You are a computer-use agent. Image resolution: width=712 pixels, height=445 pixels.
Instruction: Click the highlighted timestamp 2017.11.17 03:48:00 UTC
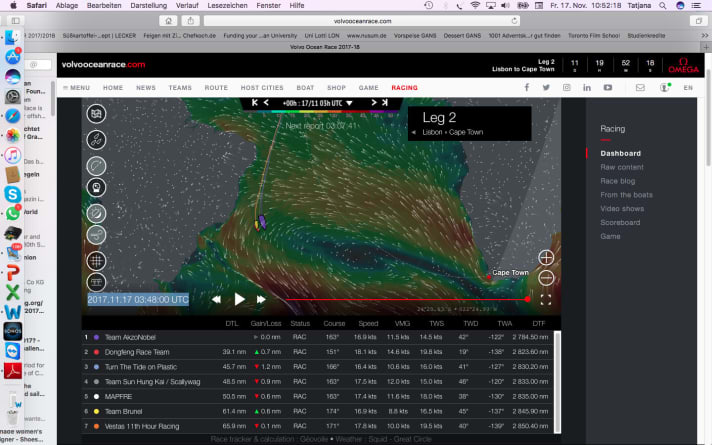click(x=138, y=300)
